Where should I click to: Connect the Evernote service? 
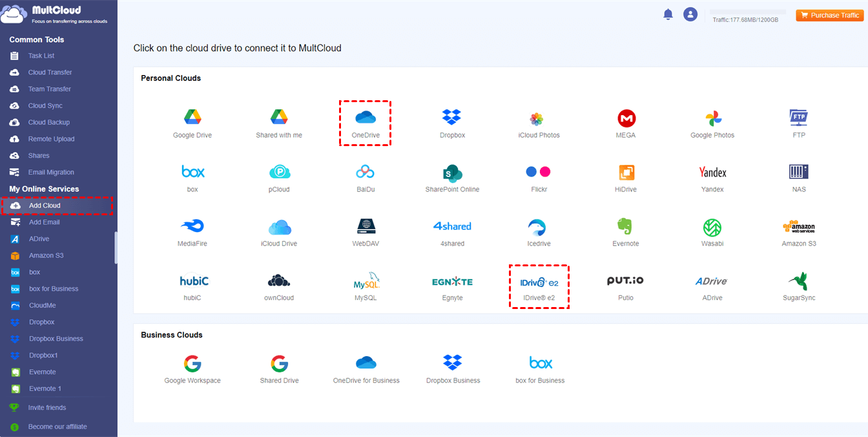626,232
